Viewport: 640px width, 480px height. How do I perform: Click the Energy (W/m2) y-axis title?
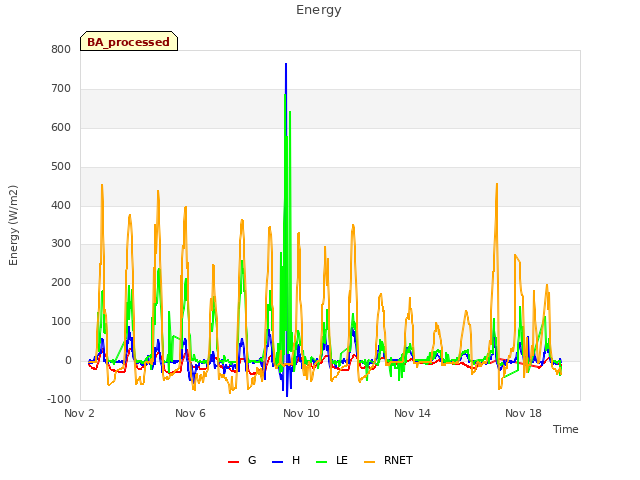click(13, 225)
